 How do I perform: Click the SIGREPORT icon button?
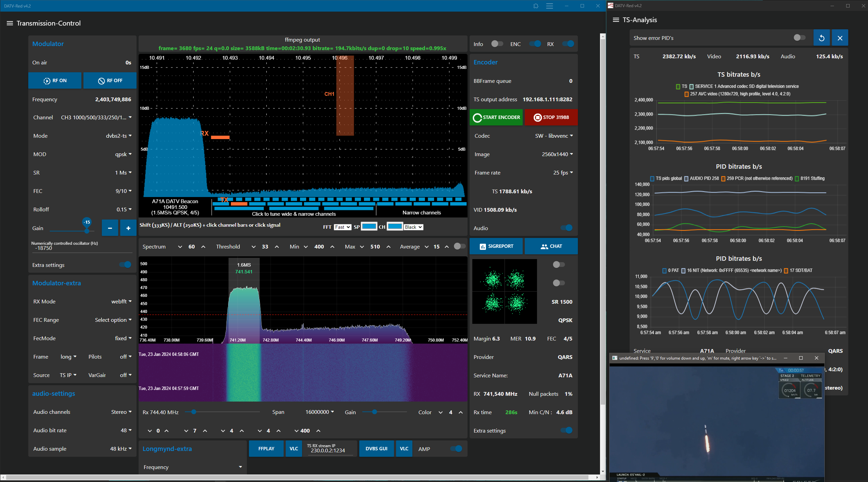point(498,246)
